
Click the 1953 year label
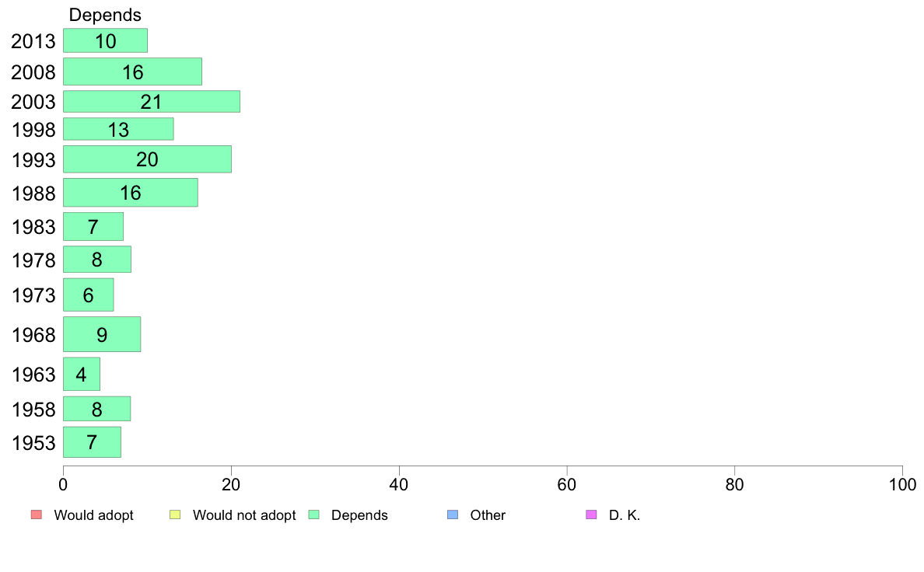pyautogui.click(x=33, y=443)
